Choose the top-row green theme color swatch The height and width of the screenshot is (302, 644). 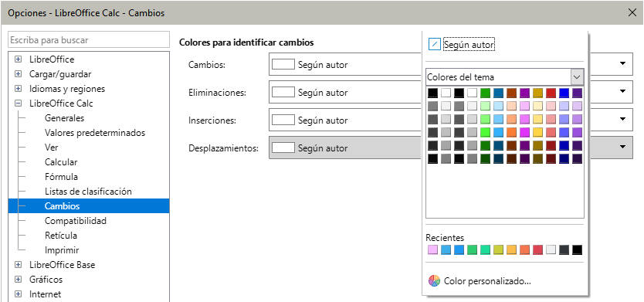(x=485, y=93)
